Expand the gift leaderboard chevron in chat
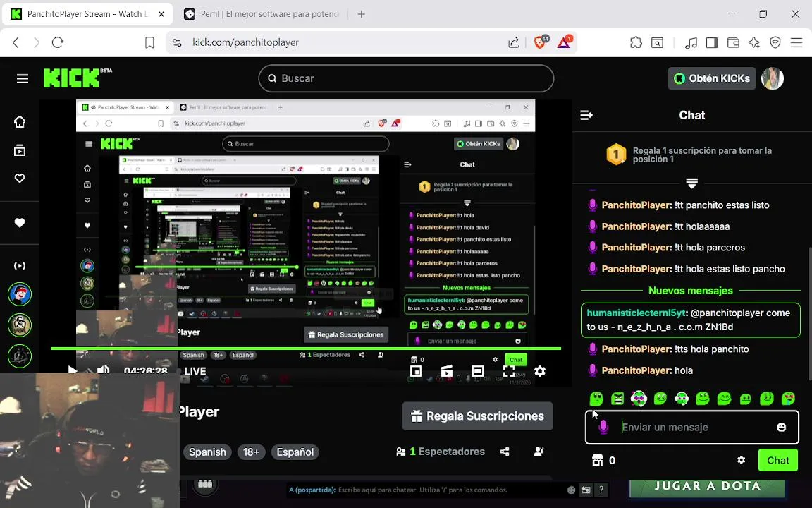Screen dimensions: 812x508 click(x=692, y=183)
